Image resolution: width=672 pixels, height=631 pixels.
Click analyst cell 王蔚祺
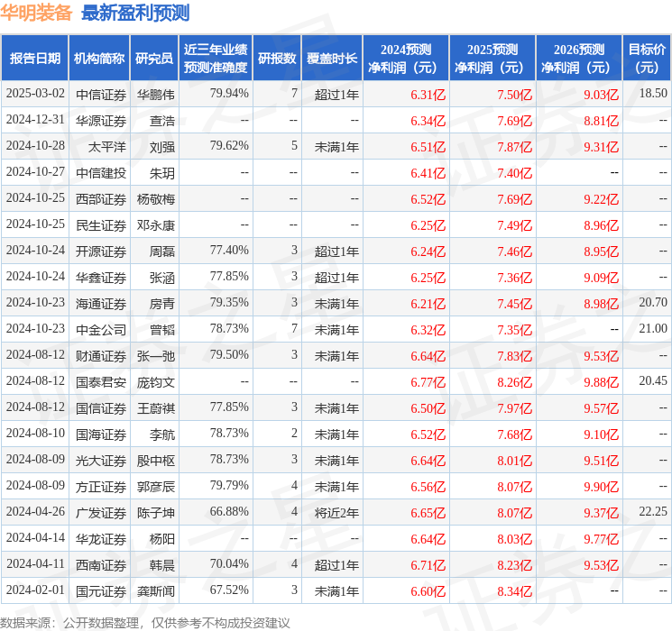[x=155, y=407]
